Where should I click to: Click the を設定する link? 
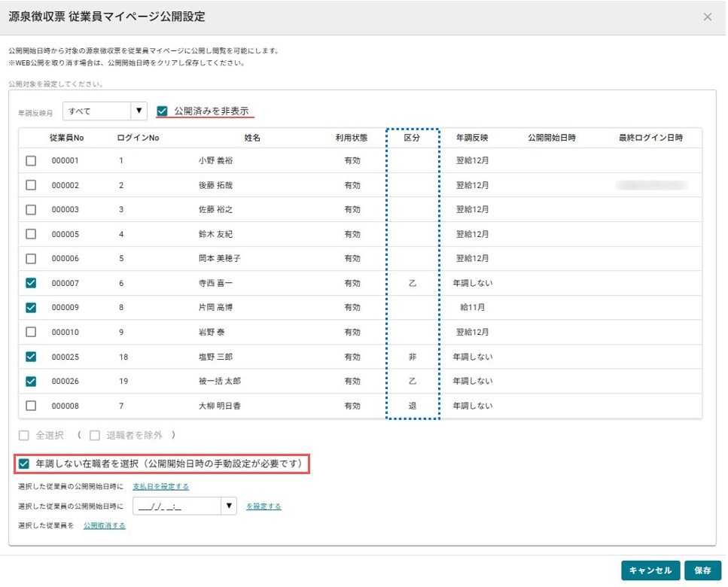tap(263, 506)
